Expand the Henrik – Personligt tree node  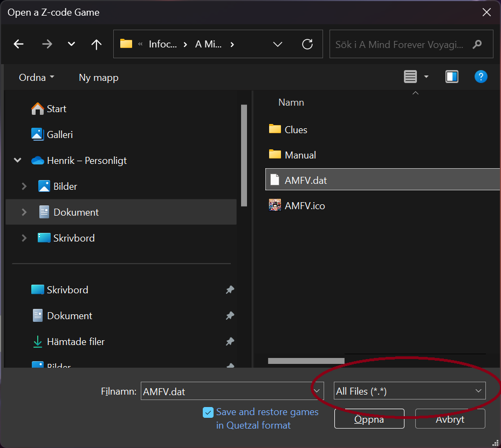(x=18, y=161)
